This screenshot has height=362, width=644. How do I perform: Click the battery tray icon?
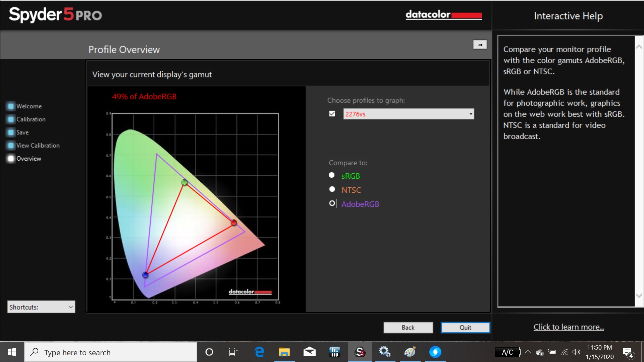click(x=552, y=352)
